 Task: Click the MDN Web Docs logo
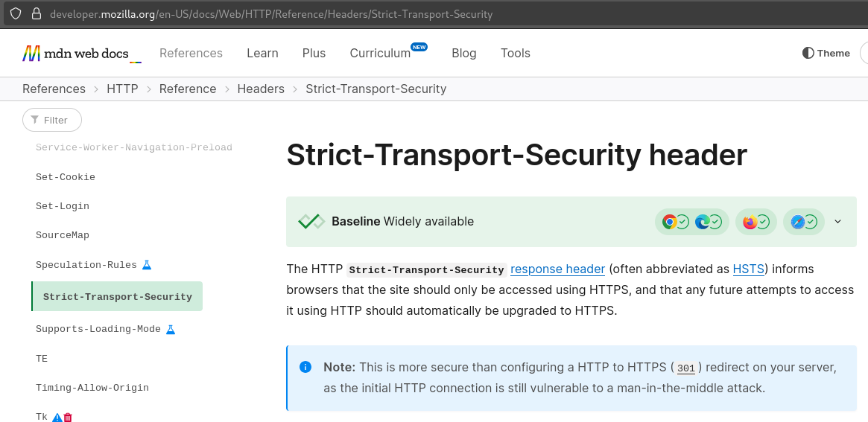[81, 54]
